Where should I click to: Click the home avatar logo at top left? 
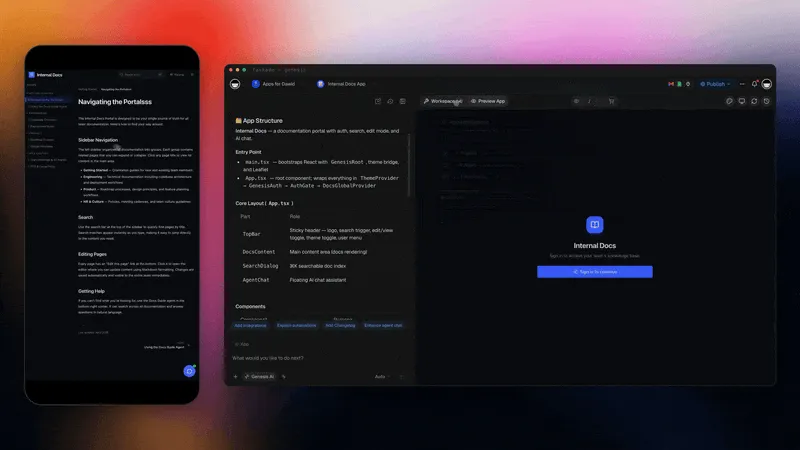(x=235, y=84)
